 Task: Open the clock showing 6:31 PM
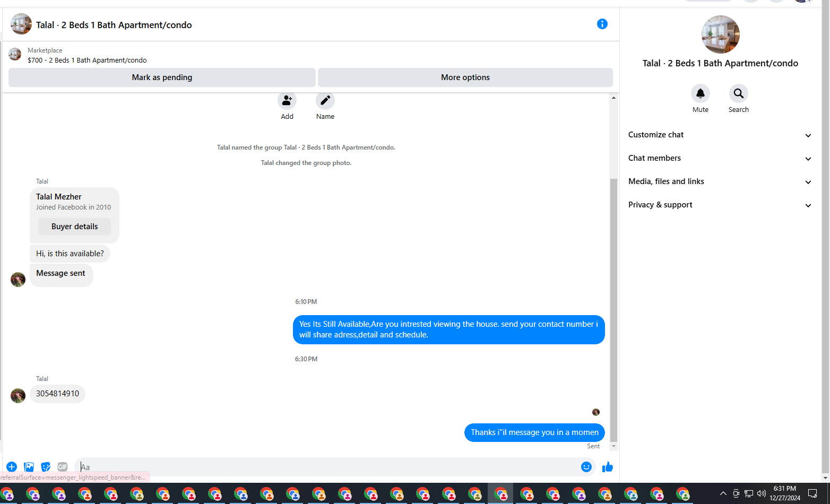pos(785,493)
